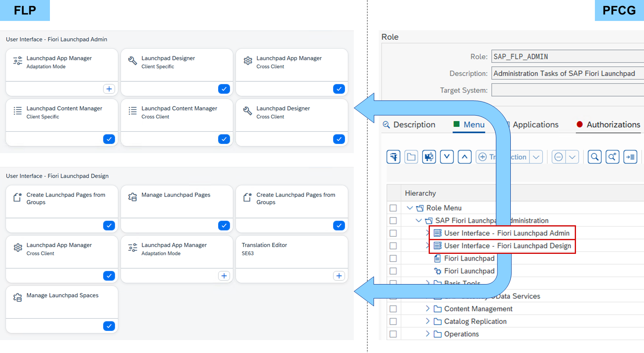Click the folder icon beside Operations
This screenshot has height=353, width=644.
(438, 334)
